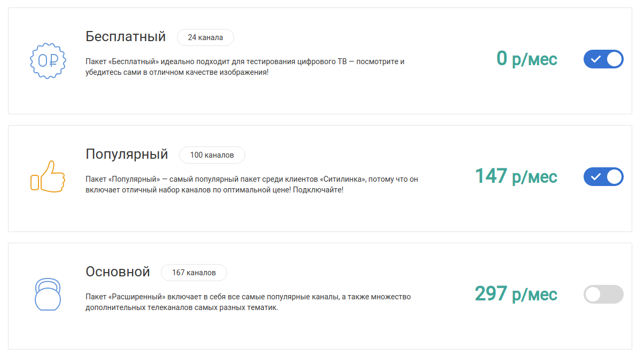
Task: Click the checkmark inside the Популярный switch
Action: tap(595, 177)
